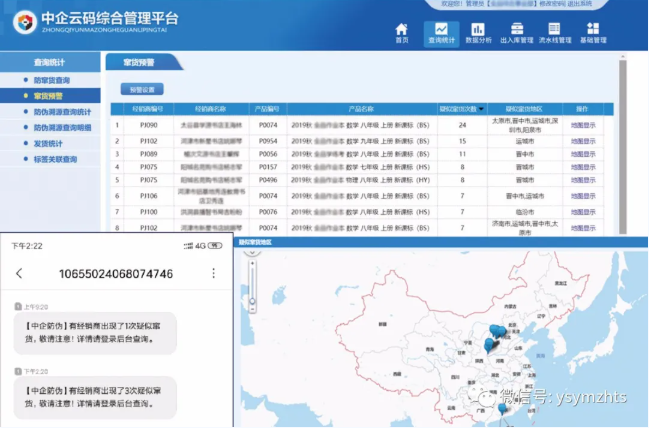Select cell P0954 product code
The image size is (649, 428).
(x=268, y=141)
